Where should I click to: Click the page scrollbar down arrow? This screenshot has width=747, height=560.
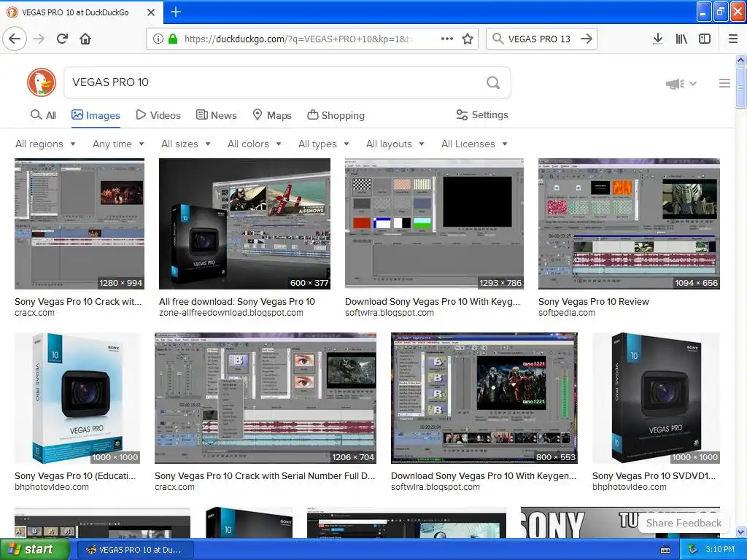tap(740, 532)
